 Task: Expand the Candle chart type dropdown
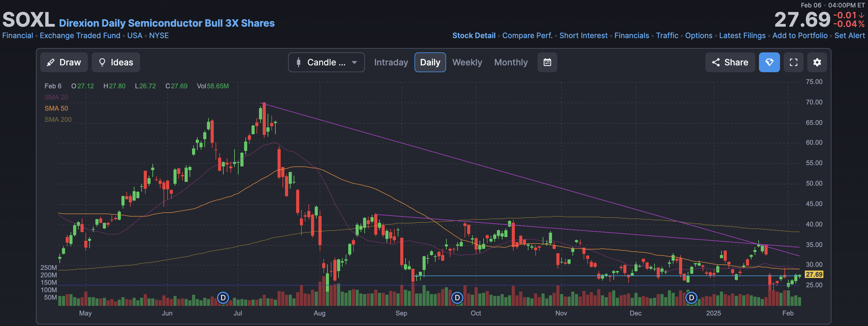tap(326, 62)
